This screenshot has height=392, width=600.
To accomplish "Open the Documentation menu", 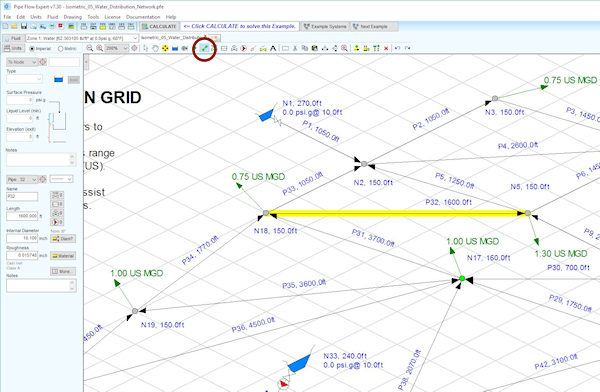I will (143, 17).
